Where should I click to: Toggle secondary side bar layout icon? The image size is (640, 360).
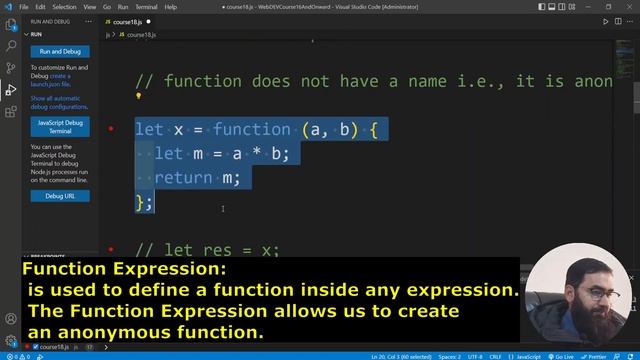coord(562,7)
